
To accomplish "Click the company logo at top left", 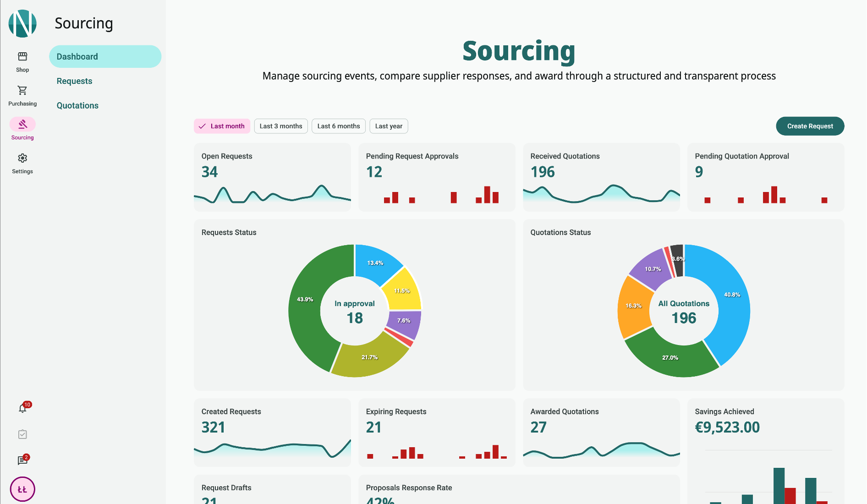I will 22,23.
